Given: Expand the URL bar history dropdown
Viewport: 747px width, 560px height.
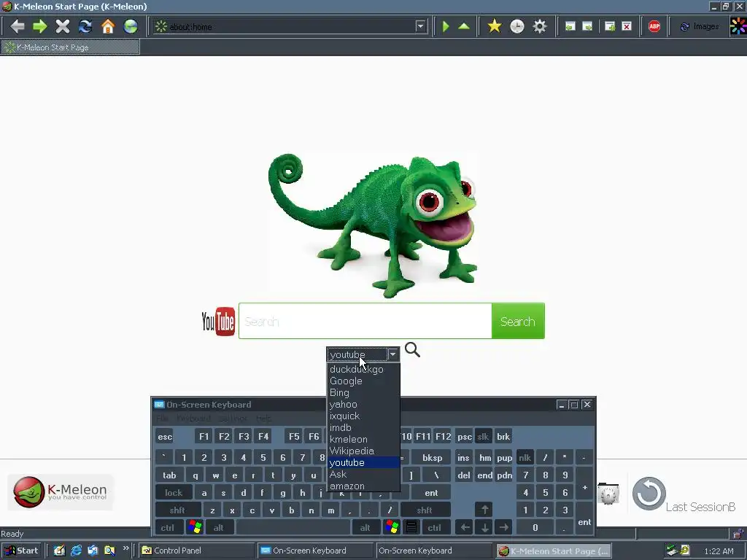Looking at the screenshot, I should click(420, 26).
